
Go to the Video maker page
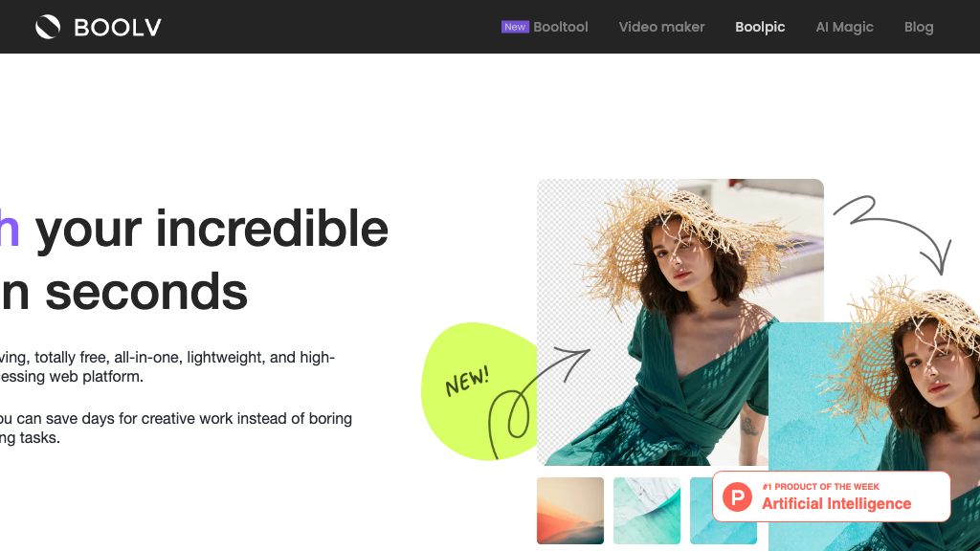pos(661,27)
